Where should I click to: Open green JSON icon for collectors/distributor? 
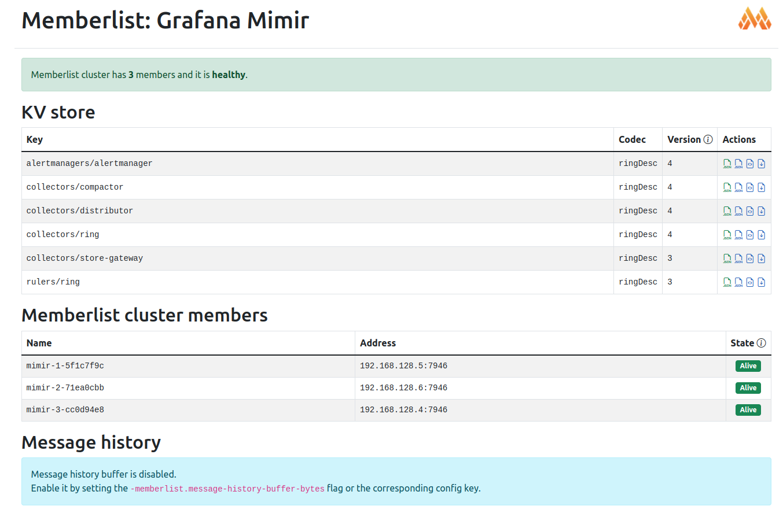pos(727,211)
